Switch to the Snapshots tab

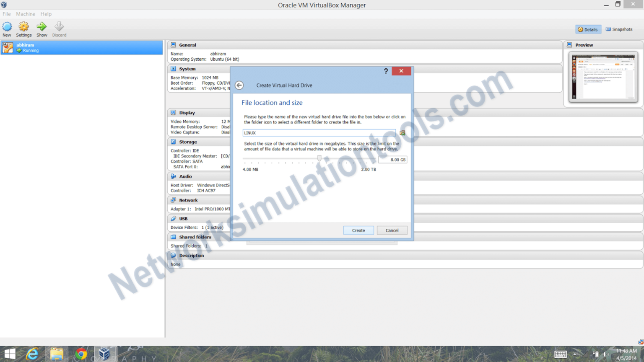click(x=619, y=29)
